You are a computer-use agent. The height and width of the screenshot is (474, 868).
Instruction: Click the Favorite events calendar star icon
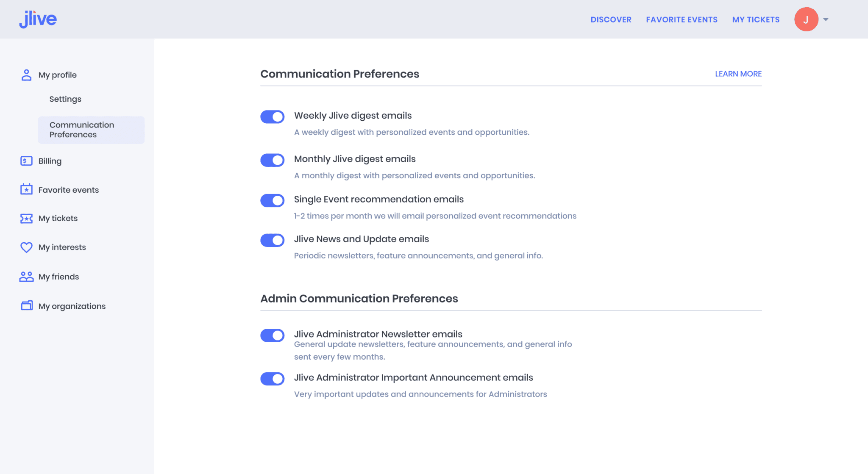pyautogui.click(x=26, y=189)
